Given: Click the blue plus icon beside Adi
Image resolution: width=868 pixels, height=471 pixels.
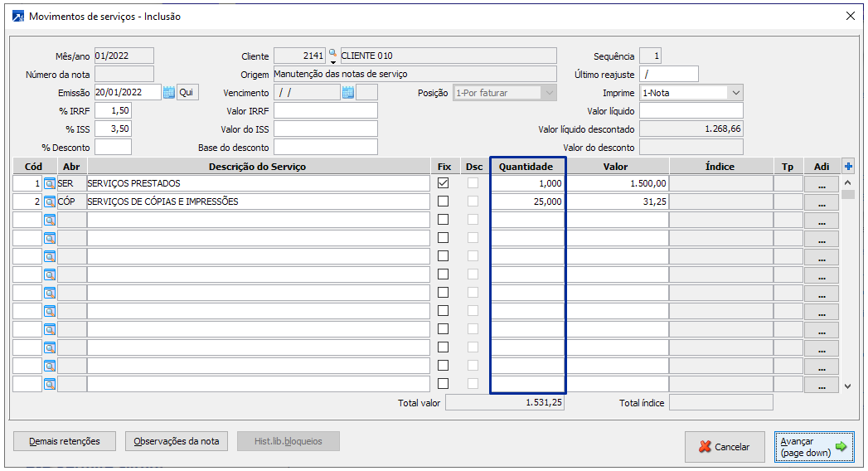Looking at the screenshot, I should [848, 166].
